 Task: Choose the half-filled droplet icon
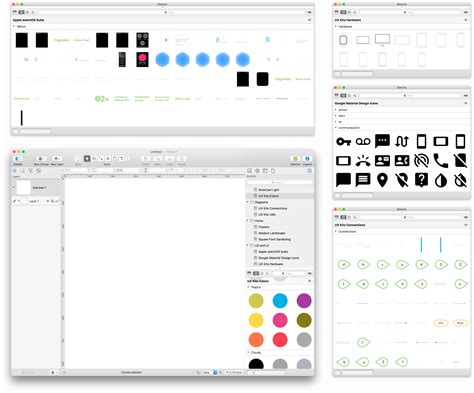pyautogui.click(x=441, y=180)
